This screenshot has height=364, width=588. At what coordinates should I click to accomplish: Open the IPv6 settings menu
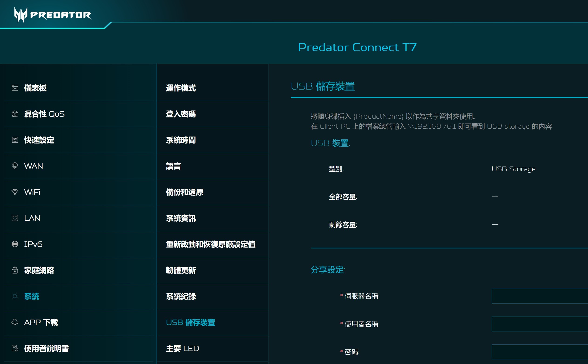click(78, 244)
